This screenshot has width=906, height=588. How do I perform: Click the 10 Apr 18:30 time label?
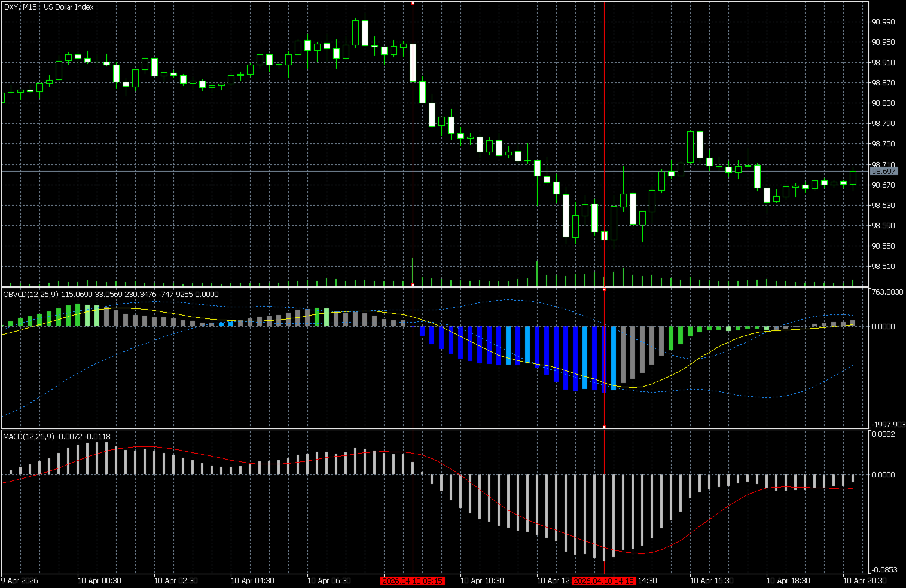788,581
